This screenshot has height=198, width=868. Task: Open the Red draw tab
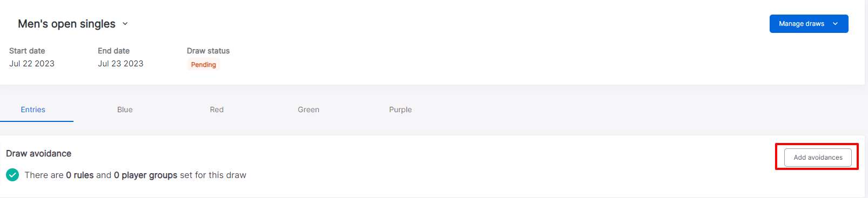tap(217, 110)
